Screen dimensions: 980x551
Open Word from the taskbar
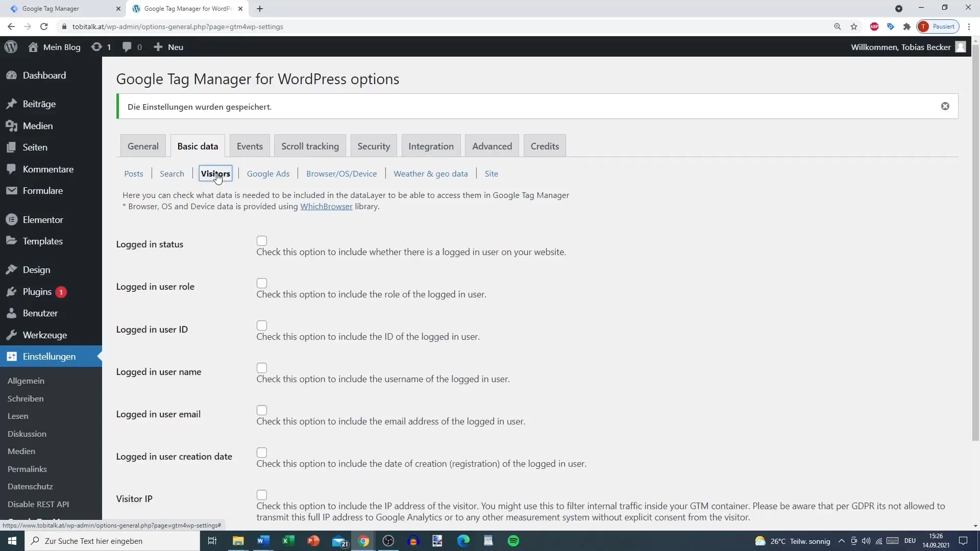point(263,541)
